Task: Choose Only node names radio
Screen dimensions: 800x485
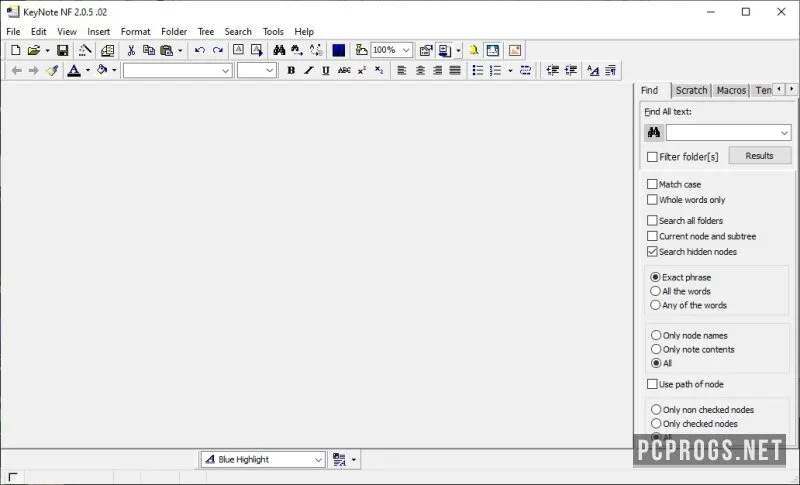Action: pyautogui.click(x=656, y=335)
